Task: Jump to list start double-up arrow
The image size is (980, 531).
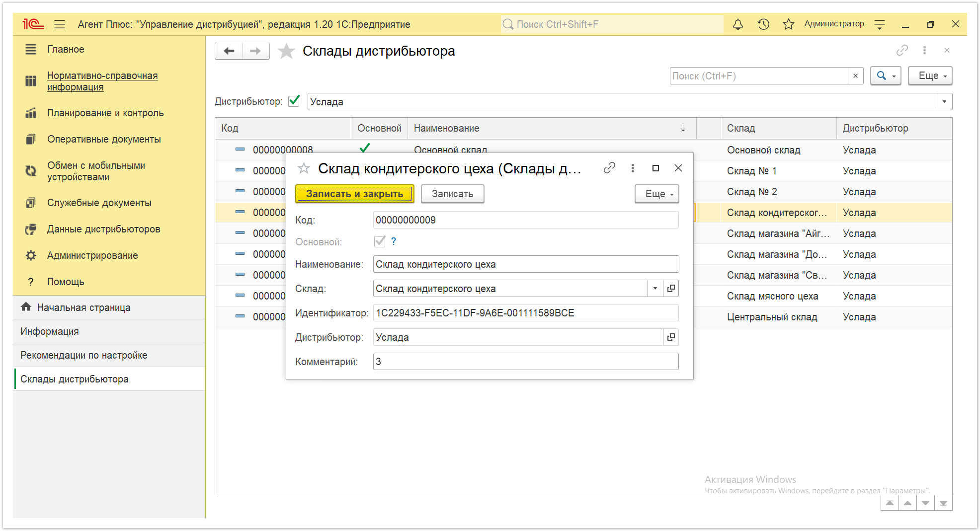Action: pos(890,503)
